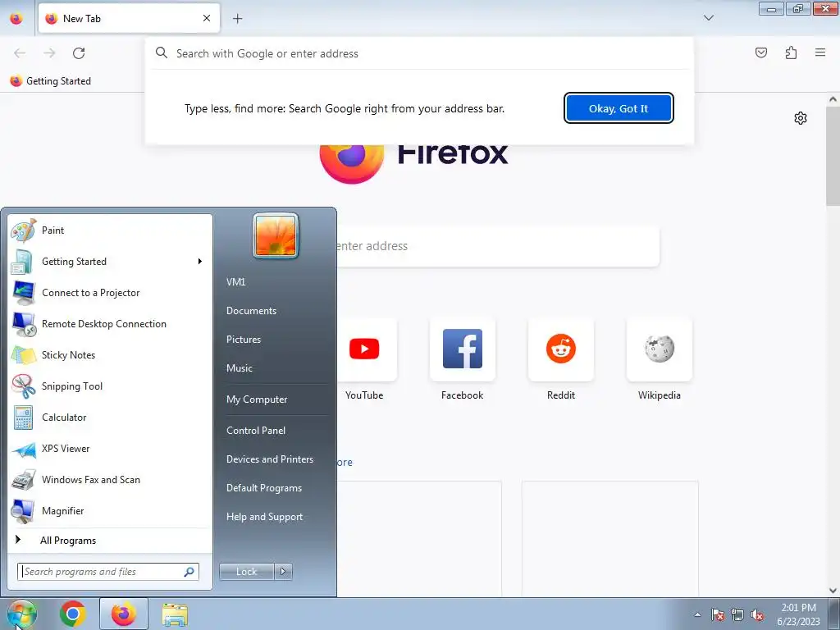Screen dimensions: 840x630
Task: Open a new tab with plus button
Action: point(237,19)
